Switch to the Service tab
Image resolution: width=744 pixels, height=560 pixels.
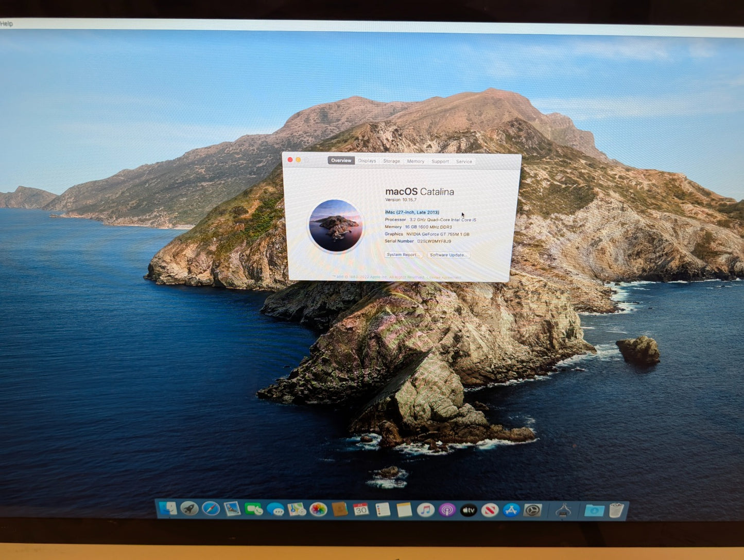pos(464,162)
